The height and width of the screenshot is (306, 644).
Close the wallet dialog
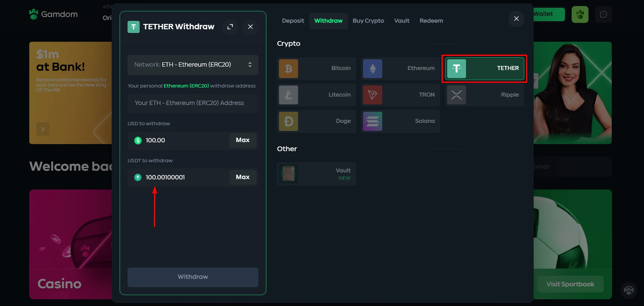tap(516, 19)
